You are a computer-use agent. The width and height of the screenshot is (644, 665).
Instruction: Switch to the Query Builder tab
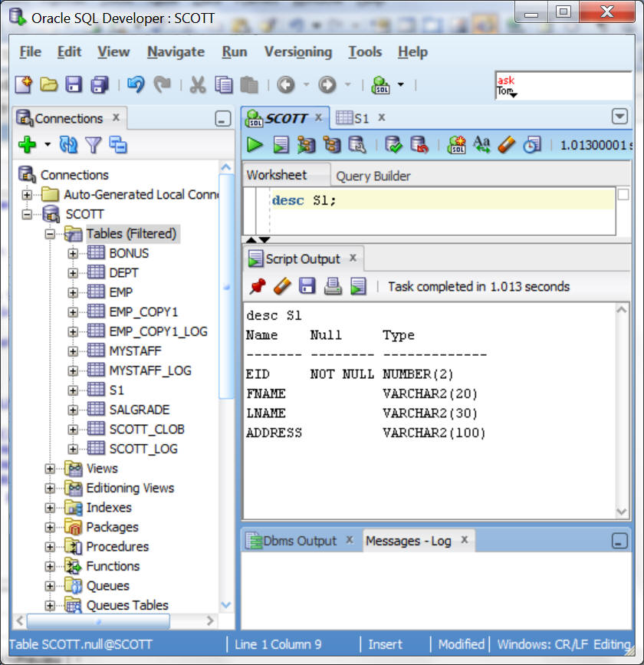coord(373,176)
